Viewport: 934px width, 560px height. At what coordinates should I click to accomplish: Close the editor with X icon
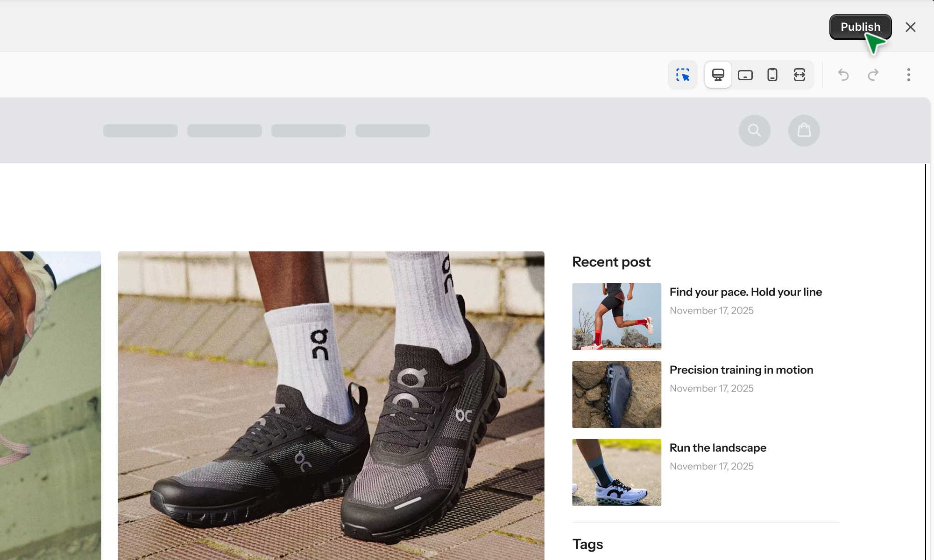(910, 27)
